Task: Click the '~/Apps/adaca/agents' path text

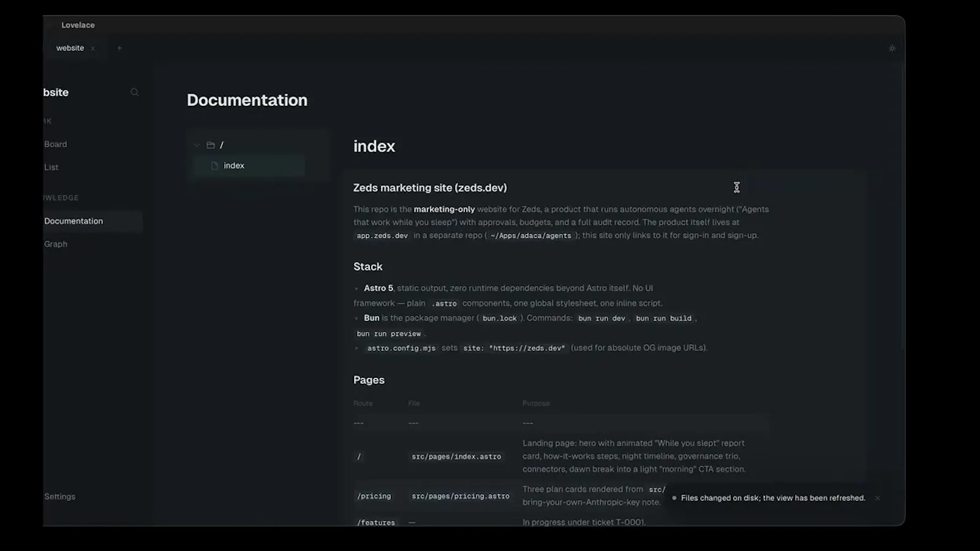Action: [531, 236]
